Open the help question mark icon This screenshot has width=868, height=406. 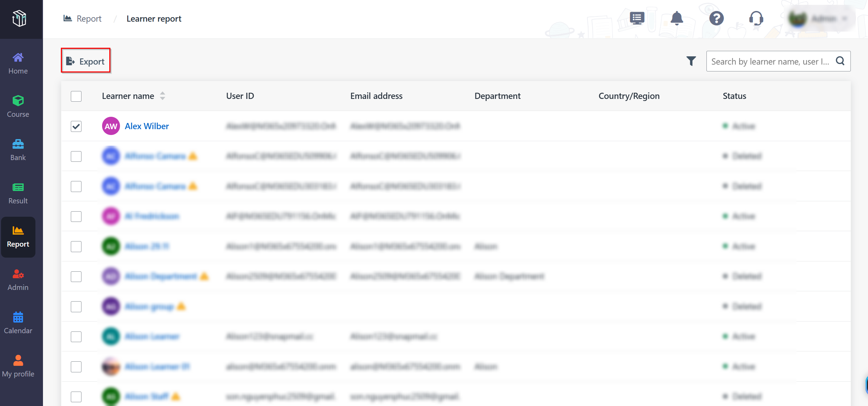pos(716,18)
